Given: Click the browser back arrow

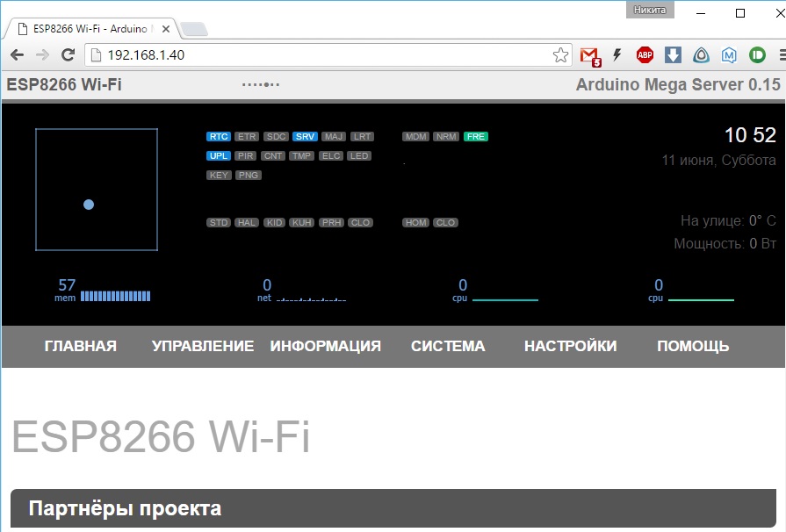Looking at the screenshot, I should point(17,55).
